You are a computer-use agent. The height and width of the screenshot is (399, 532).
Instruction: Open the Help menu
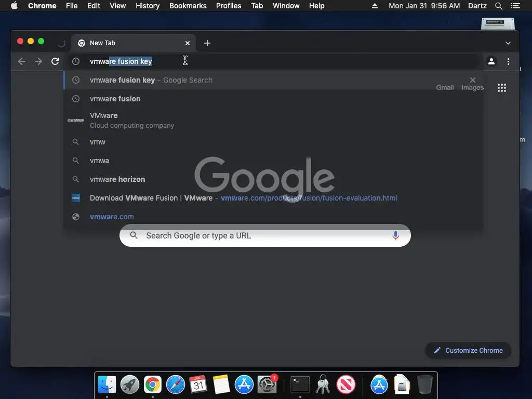[316, 6]
